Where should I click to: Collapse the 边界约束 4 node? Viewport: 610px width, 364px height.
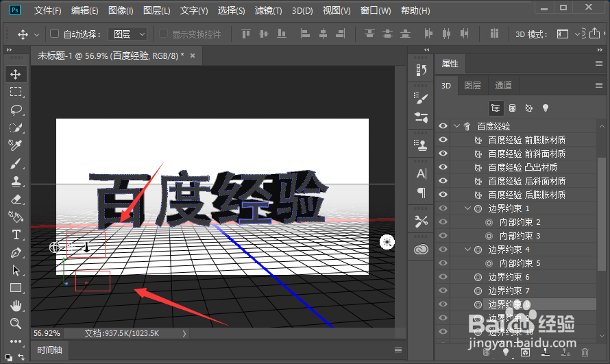(x=468, y=250)
